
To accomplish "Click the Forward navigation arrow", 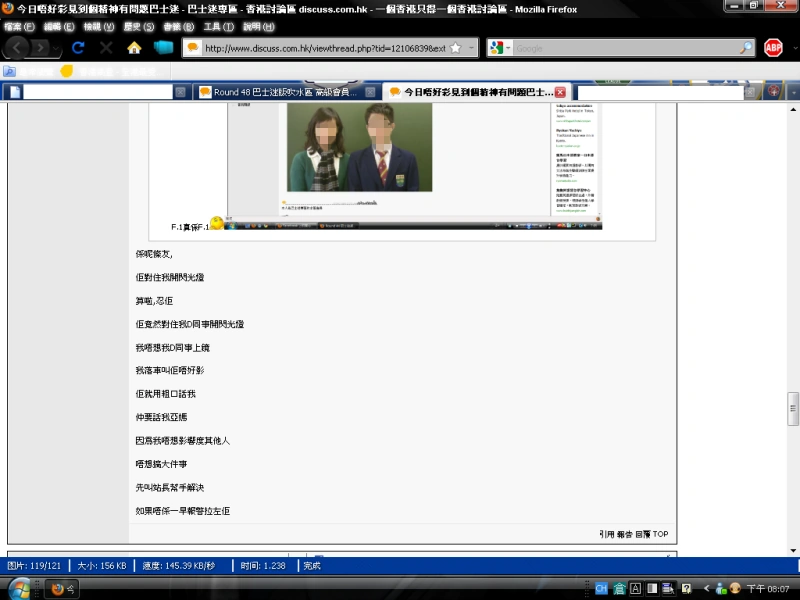I will 40,48.
